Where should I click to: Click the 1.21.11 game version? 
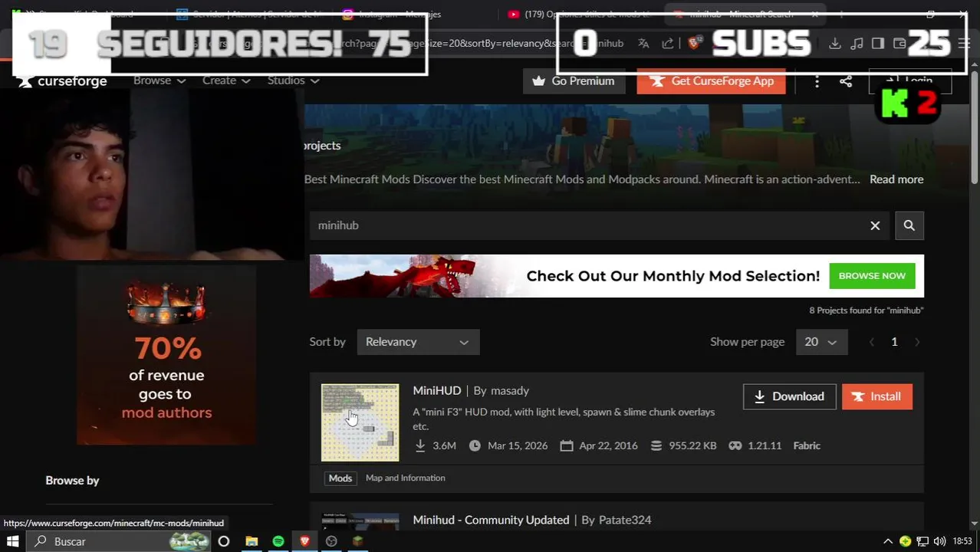(765, 445)
